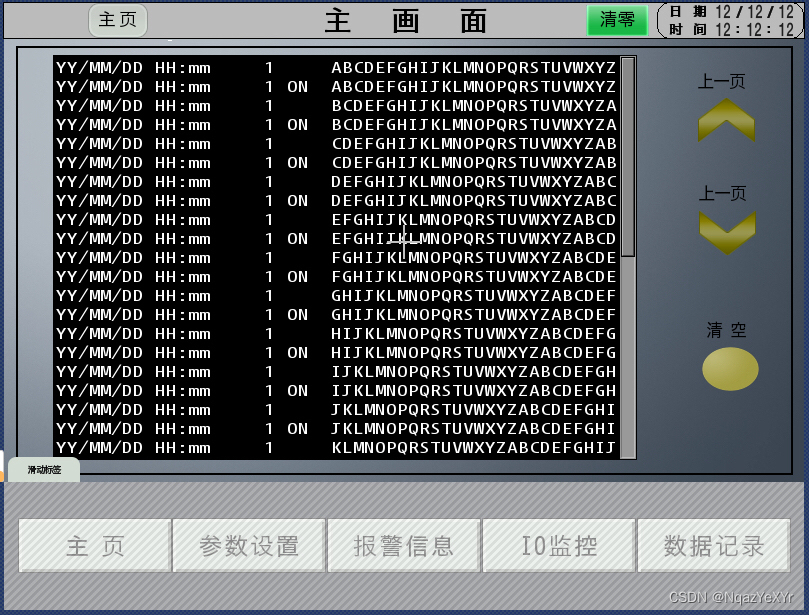Click message JKLMNOPQRSTUVWXYZABCDEFGHI in the row without ON
Screen dimensions: 809x615
[474, 410]
